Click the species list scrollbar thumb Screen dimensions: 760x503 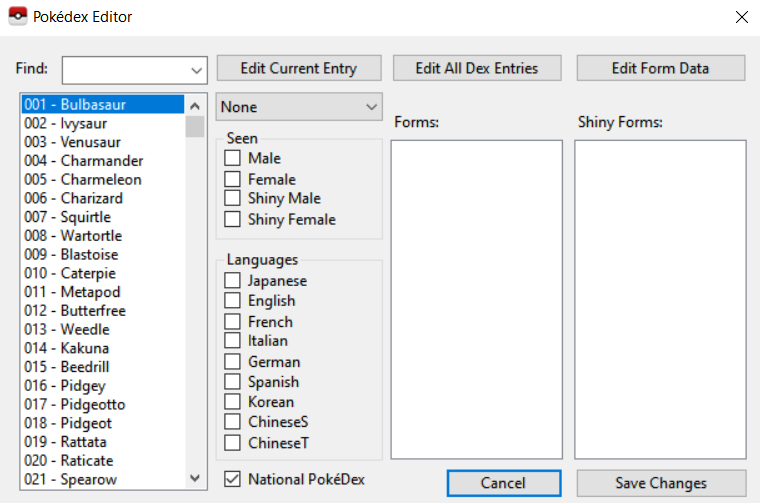point(195,126)
